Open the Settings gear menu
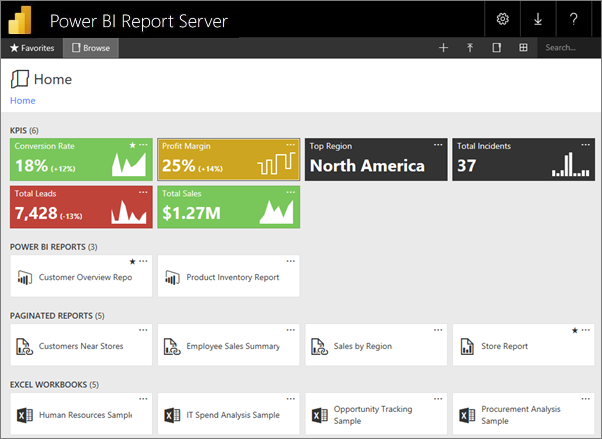Viewport: 602px width, 439px height. coord(503,19)
